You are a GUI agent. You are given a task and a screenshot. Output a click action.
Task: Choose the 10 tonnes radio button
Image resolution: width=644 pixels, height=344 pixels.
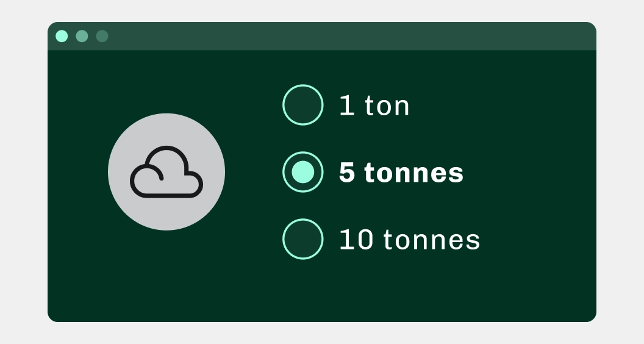coord(302,238)
